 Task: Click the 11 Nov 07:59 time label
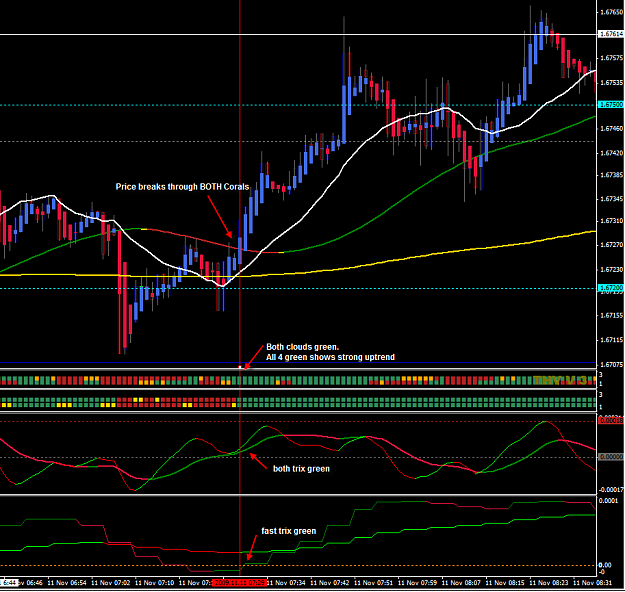point(417,583)
